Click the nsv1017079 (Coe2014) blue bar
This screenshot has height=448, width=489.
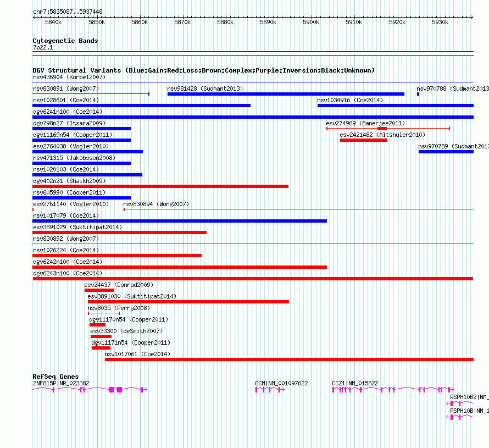[180, 221]
